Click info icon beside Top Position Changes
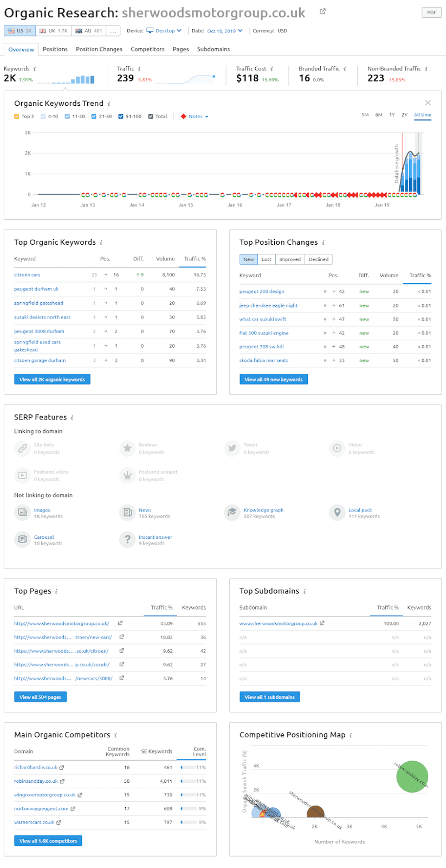446x868 pixels. (323, 242)
